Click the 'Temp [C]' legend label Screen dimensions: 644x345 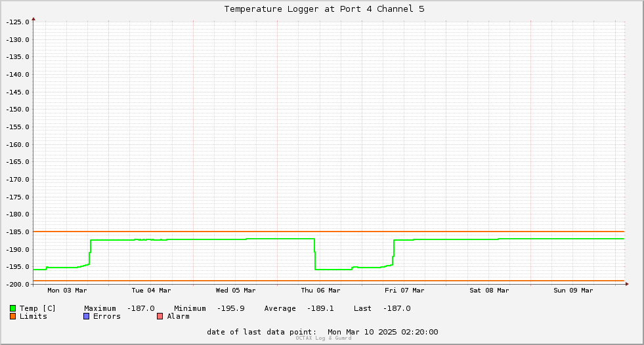coord(37,308)
